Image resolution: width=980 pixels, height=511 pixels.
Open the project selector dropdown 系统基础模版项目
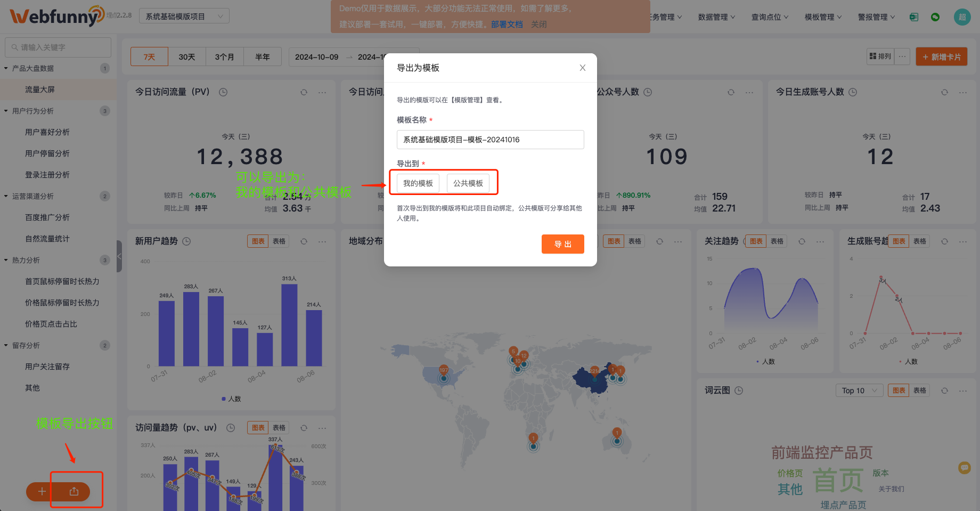184,17
